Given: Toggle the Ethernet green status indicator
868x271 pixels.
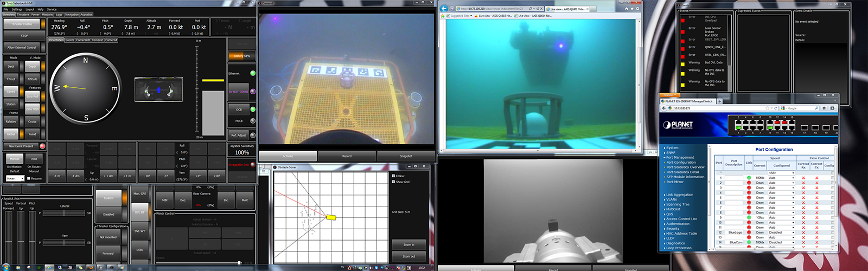Looking at the screenshot, I should coord(253,73).
